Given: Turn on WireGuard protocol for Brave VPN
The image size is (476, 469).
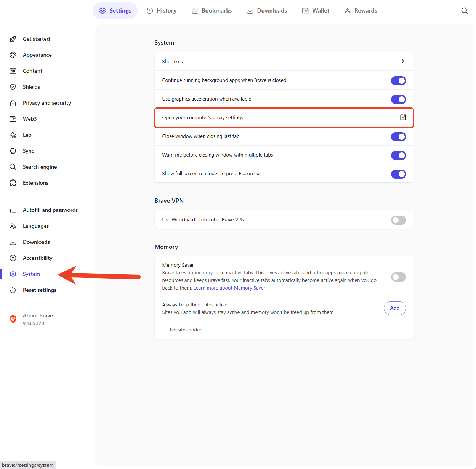Looking at the screenshot, I should (x=398, y=220).
